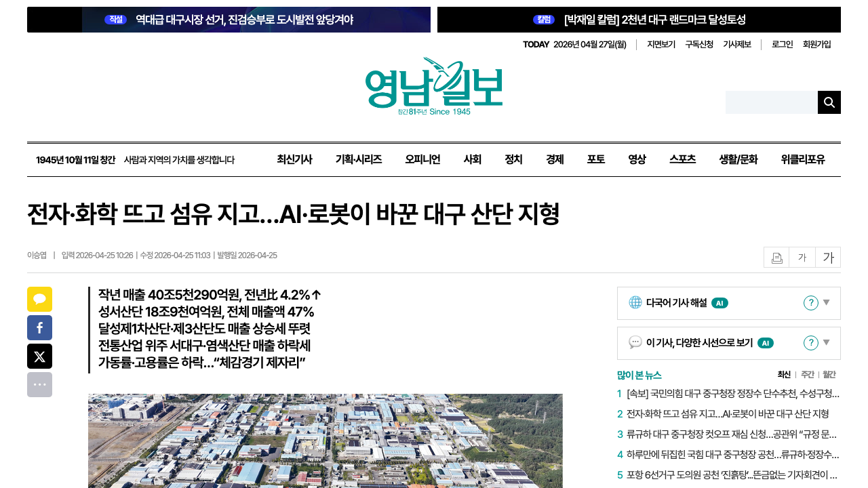Screen dimensions: 868x488
Task: Open 박재일 칼럼 banner
Action: (x=639, y=20)
